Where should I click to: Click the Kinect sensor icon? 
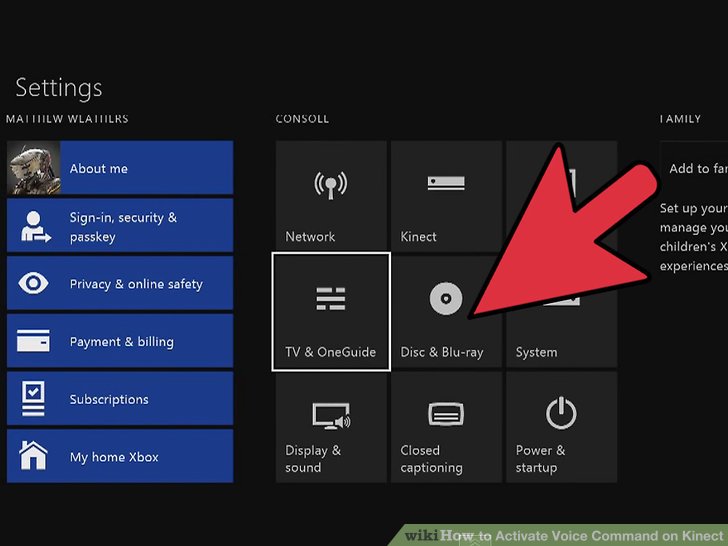pos(446,183)
